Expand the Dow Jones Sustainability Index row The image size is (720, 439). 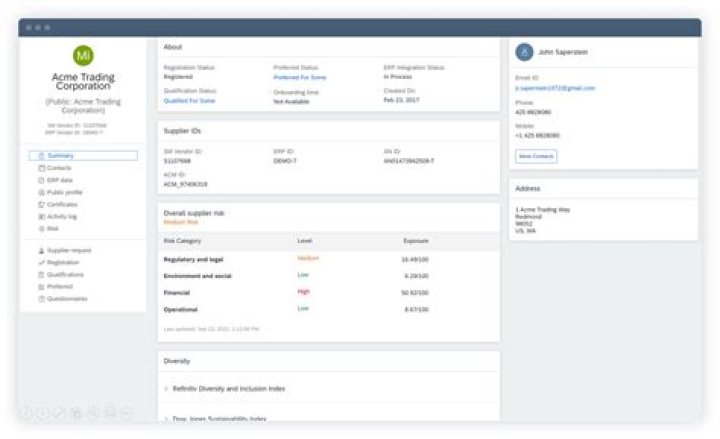point(166,419)
